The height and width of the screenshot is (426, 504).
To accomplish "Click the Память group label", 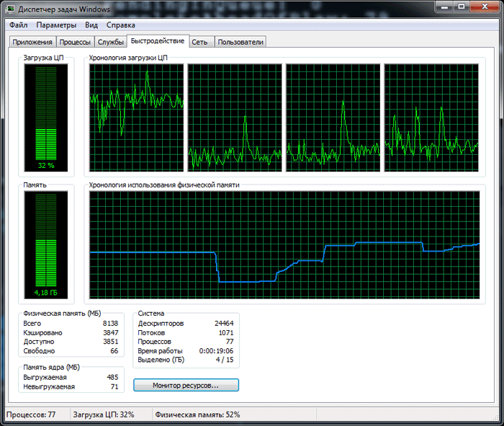I will point(35,185).
